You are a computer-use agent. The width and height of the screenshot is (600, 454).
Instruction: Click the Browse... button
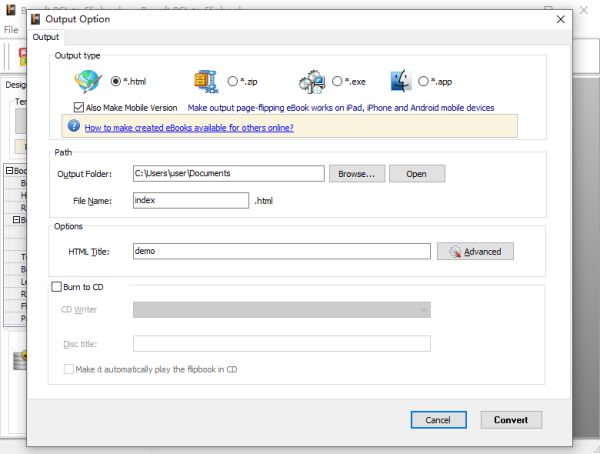(x=357, y=174)
